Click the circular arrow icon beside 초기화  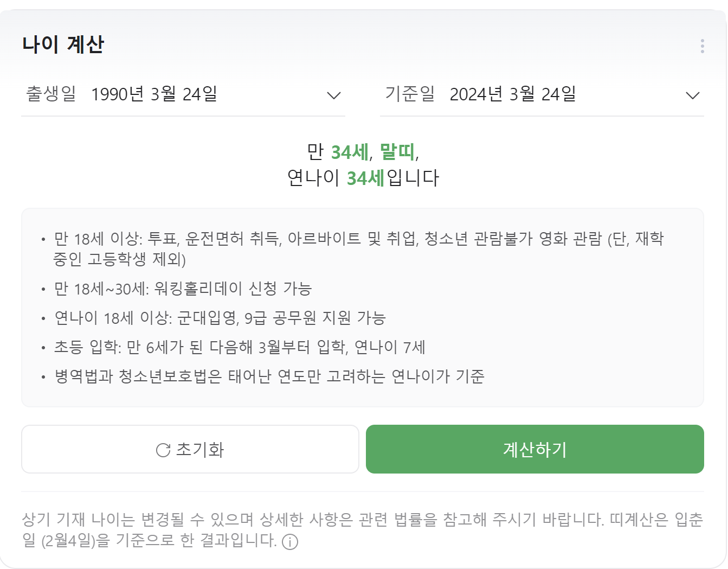tap(163, 450)
